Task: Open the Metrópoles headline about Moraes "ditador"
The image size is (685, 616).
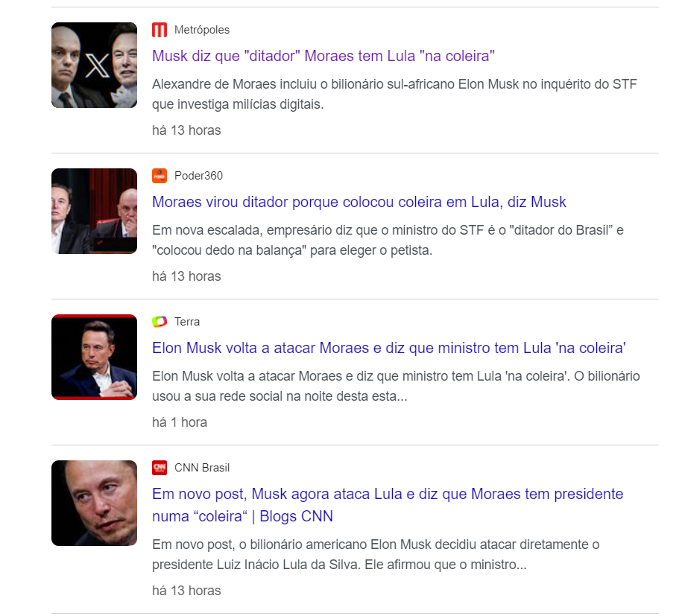Action: click(323, 56)
